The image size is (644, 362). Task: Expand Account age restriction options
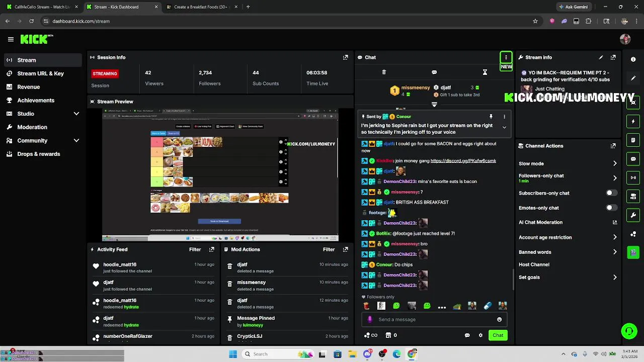pyautogui.click(x=615, y=237)
